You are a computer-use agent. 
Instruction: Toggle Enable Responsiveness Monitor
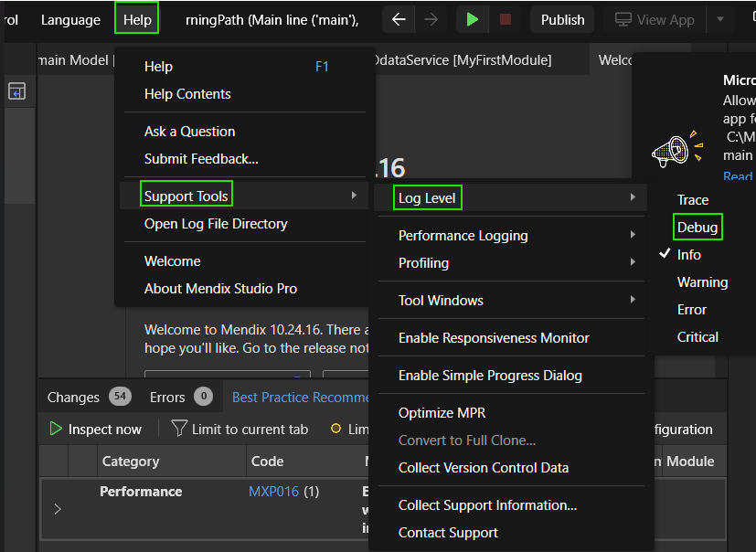pyautogui.click(x=494, y=338)
